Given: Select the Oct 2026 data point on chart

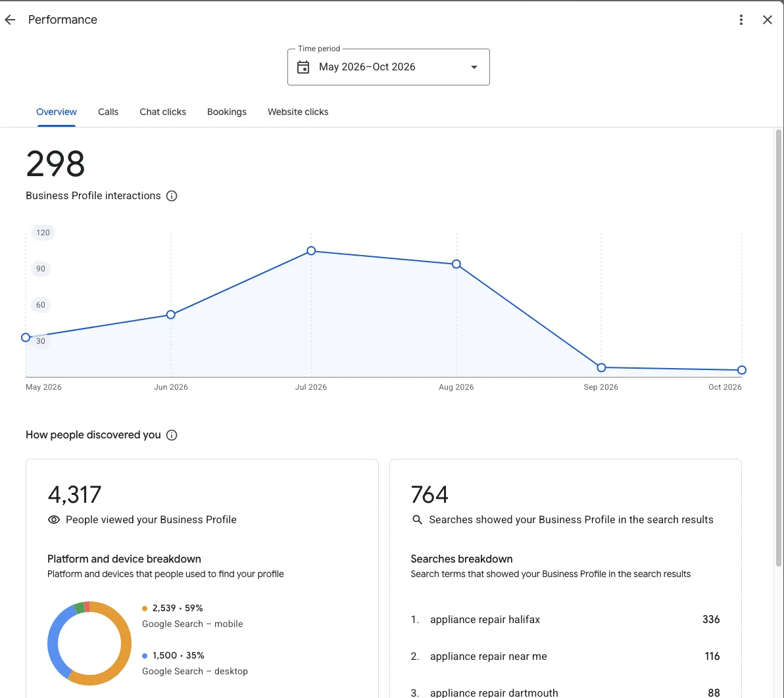Looking at the screenshot, I should click(741, 370).
